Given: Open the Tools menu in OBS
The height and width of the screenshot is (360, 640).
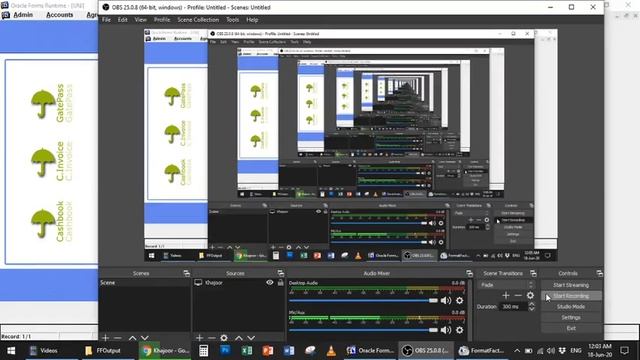Looking at the screenshot, I should pos(233,20).
